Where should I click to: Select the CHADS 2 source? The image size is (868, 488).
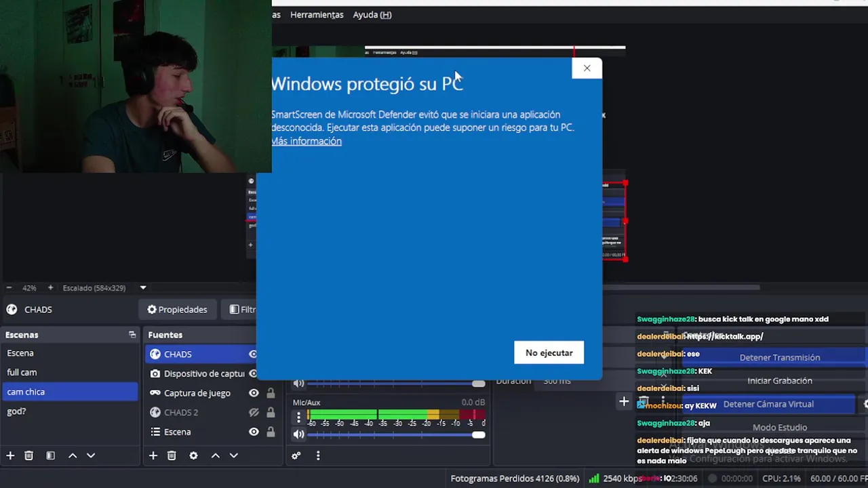(181, 412)
